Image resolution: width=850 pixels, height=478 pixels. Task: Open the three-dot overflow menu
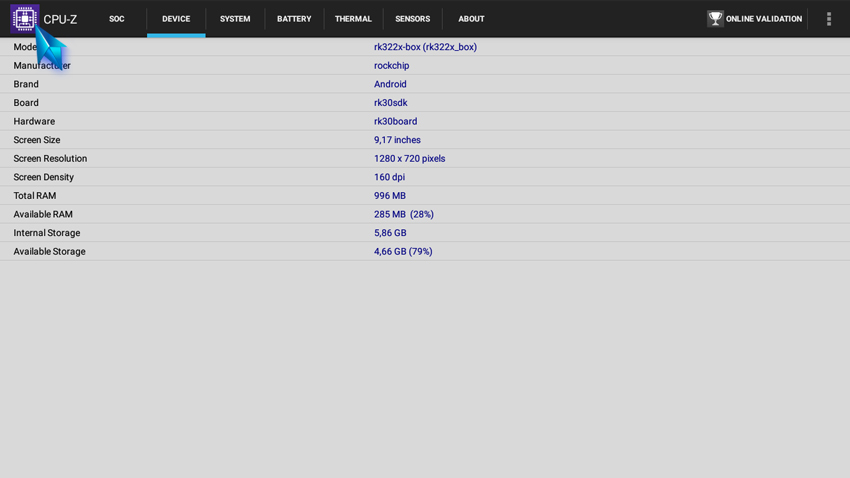[828, 19]
